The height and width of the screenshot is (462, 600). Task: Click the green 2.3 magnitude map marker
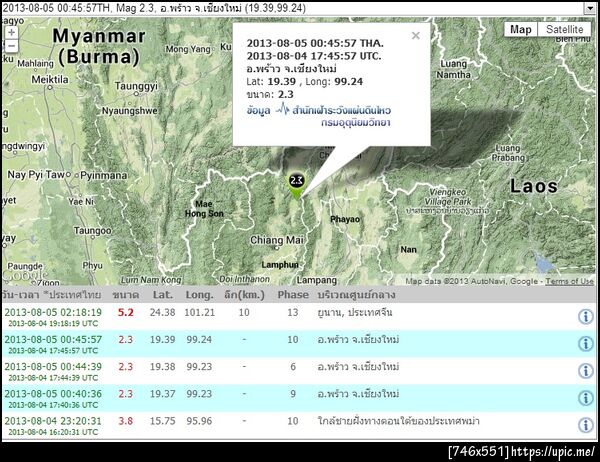coord(297,185)
